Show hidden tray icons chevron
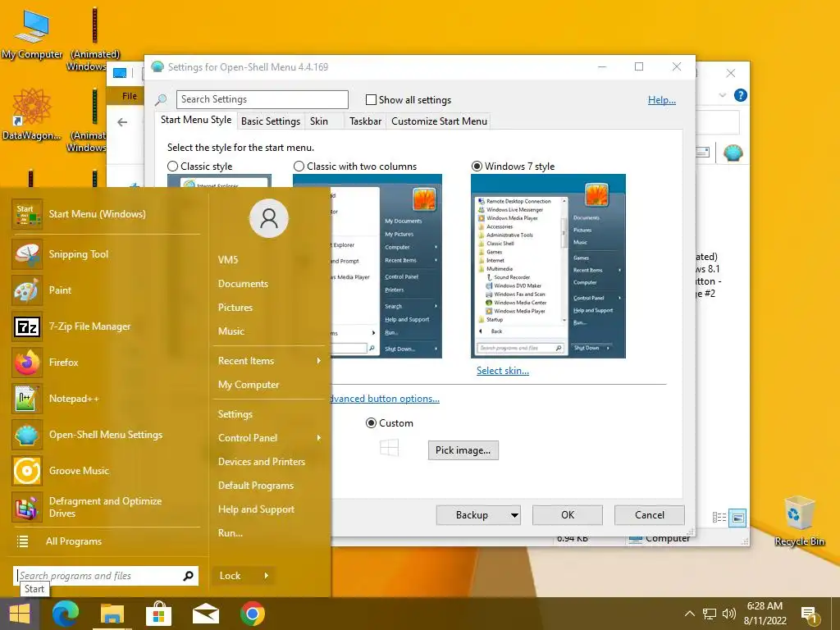Image resolution: width=840 pixels, height=630 pixels. 689,614
